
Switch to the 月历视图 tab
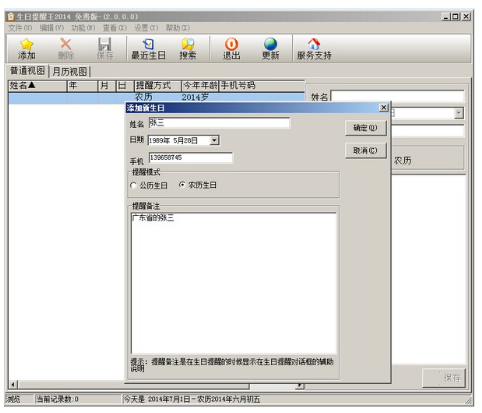point(69,71)
